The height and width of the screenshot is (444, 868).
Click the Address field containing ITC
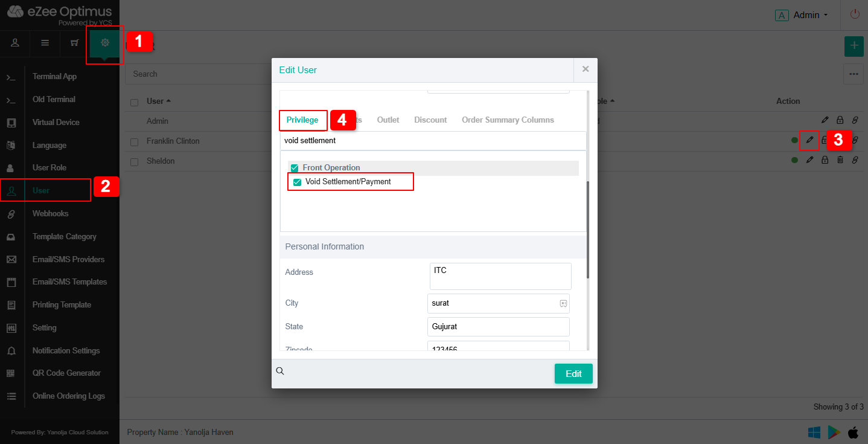point(500,276)
